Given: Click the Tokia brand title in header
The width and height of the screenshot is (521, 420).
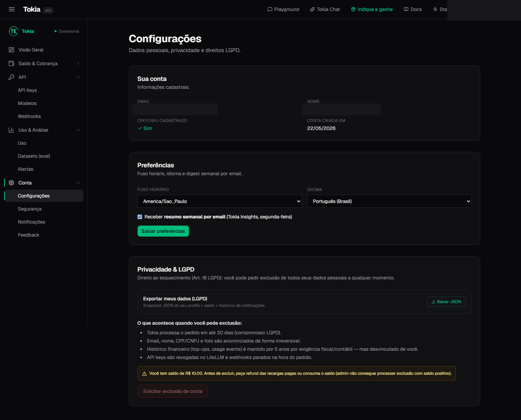Looking at the screenshot, I should coord(32,9).
